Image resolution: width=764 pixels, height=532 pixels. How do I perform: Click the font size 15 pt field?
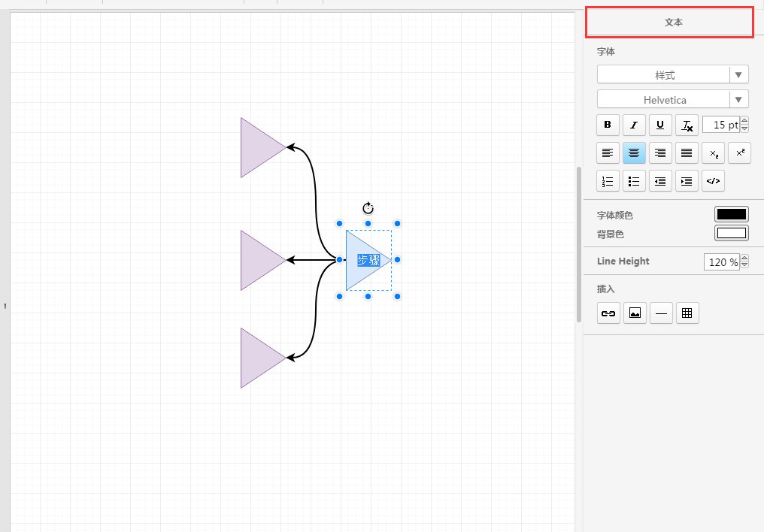[x=720, y=125]
